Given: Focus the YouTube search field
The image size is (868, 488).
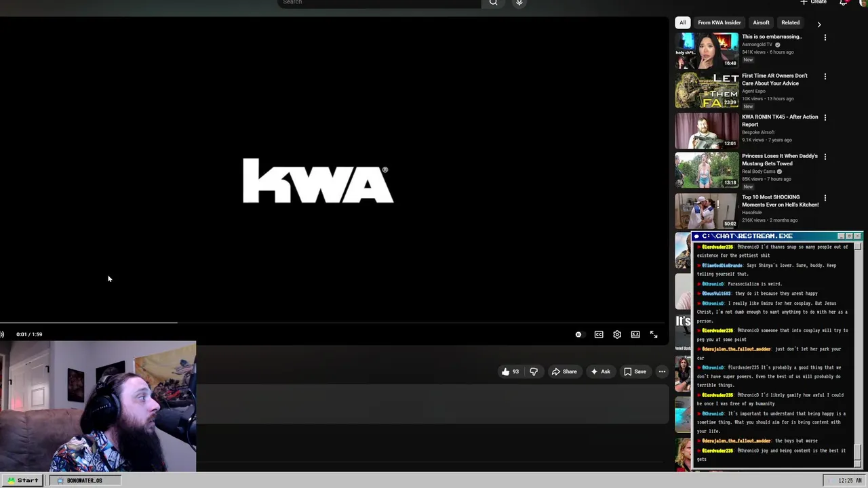Looking at the screenshot, I should click(x=380, y=3).
